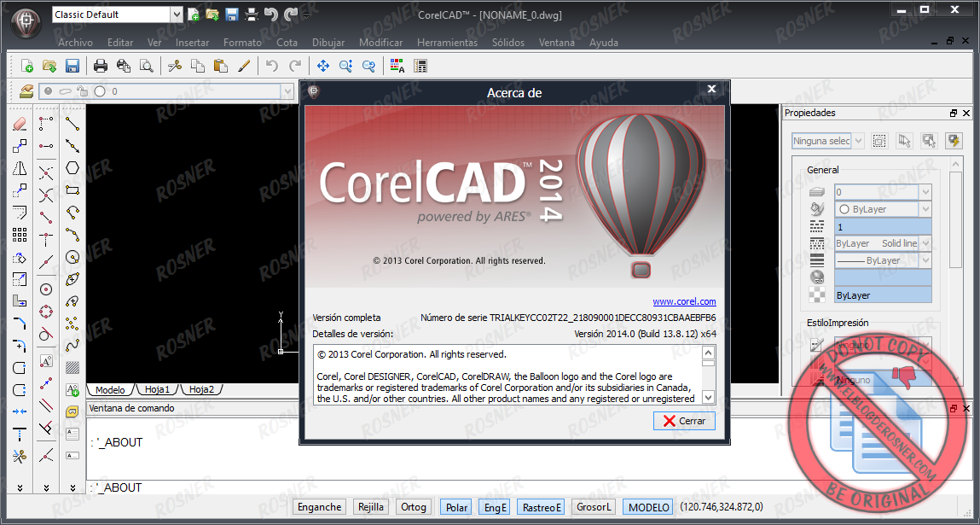980x525 pixels.
Task: Open Print Preview magnifier icon
Action: [x=146, y=66]
